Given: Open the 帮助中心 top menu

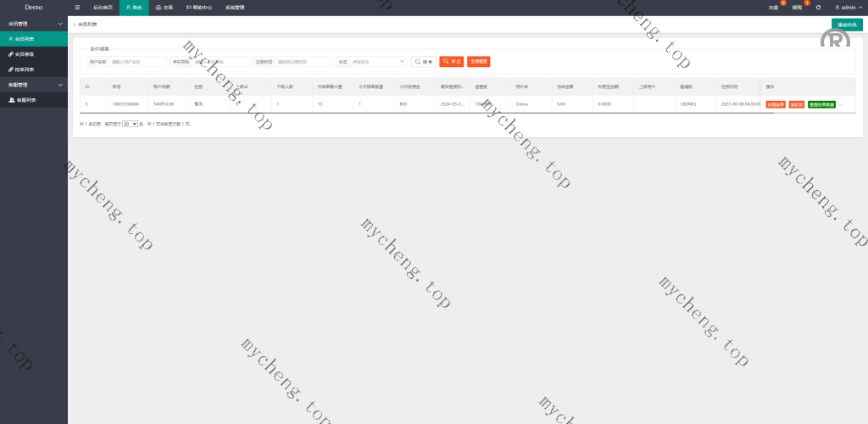Looking at the screenshot, I should click(x=199, y=7).
